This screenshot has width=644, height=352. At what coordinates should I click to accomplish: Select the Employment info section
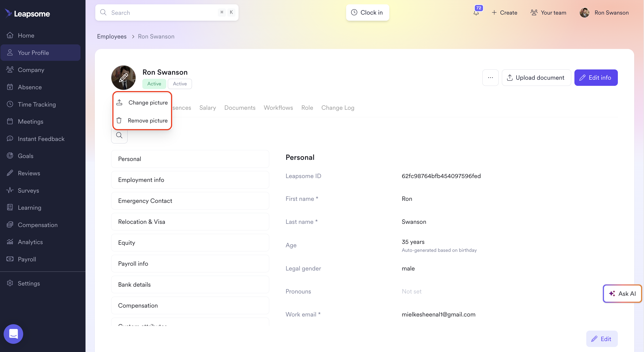(x=190, y=180)
